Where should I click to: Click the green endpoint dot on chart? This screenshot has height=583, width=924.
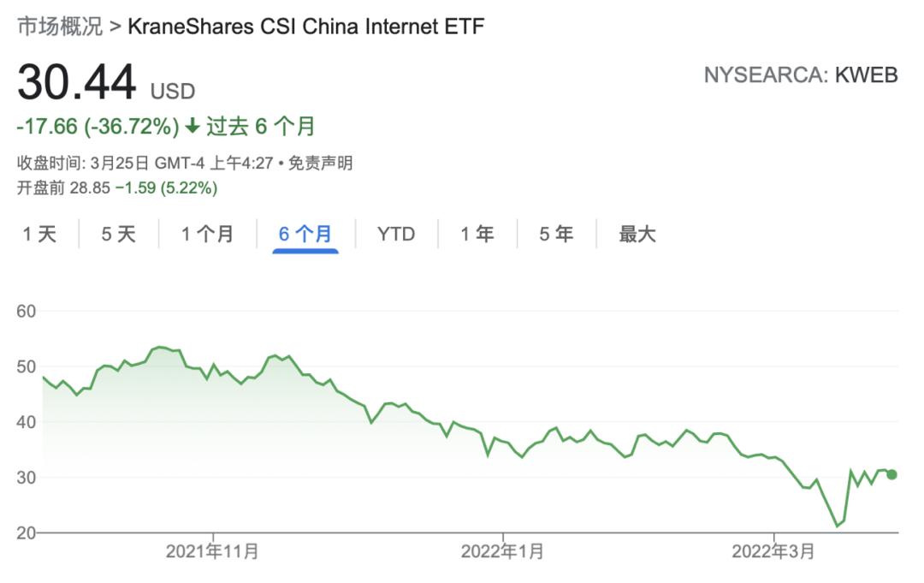click(892, 474)
